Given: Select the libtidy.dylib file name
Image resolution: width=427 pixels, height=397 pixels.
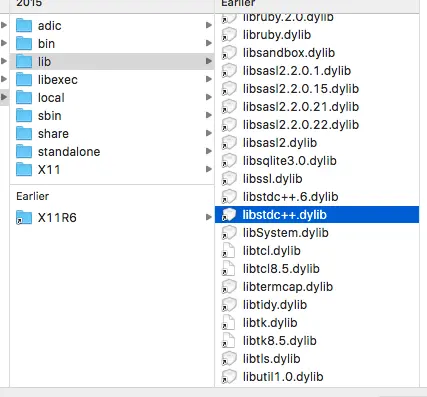Looking at the screenshot, I should pos(275,305).
